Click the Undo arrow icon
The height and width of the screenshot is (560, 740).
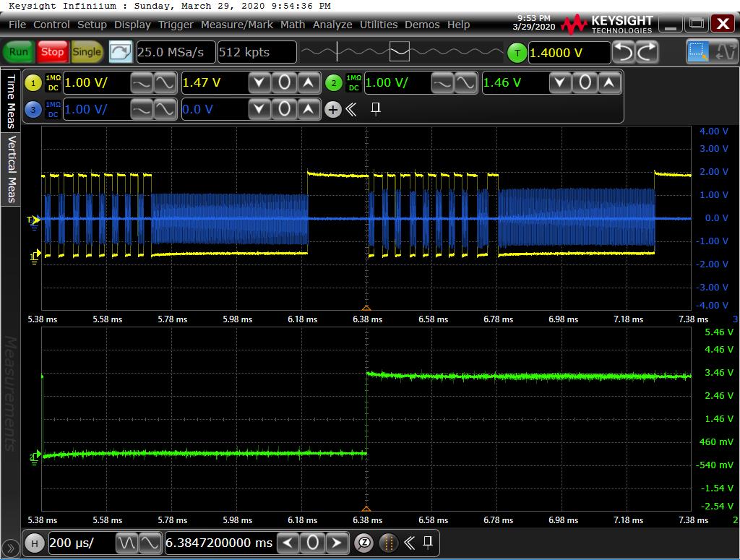point(623,52)
